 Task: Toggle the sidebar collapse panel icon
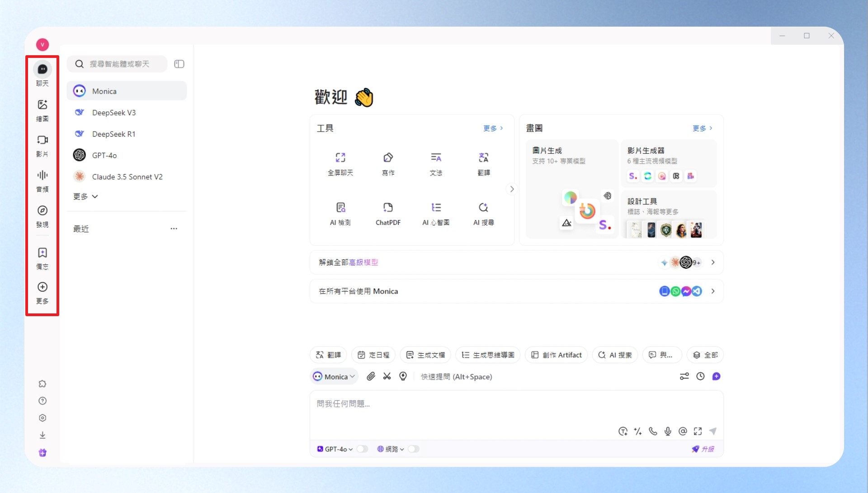(x=179, y=64)
